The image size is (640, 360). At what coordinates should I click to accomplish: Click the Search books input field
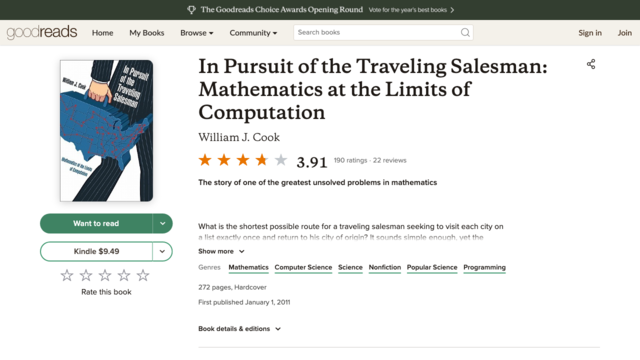pos(378,33)
